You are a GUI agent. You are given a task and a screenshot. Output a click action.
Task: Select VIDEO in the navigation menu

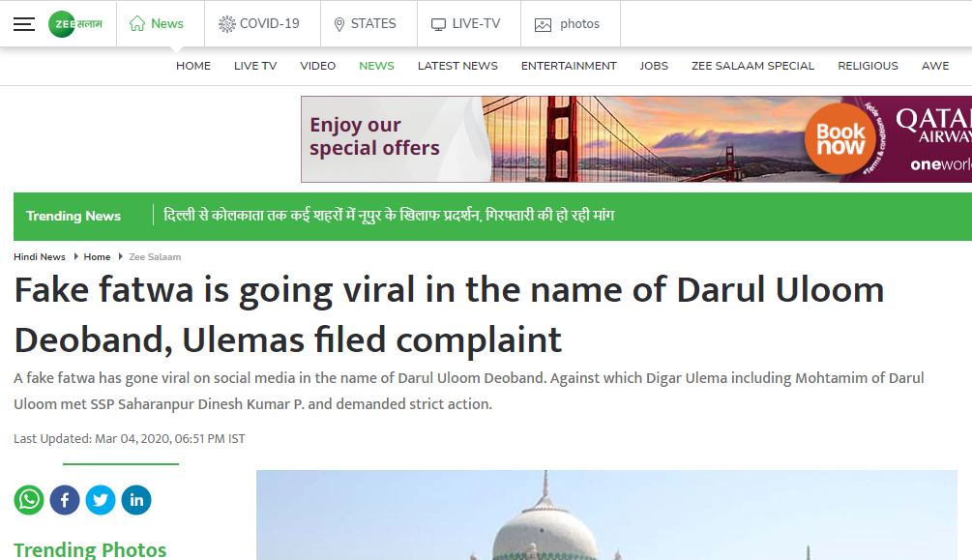pyautogui.click(x=318, y=66)
